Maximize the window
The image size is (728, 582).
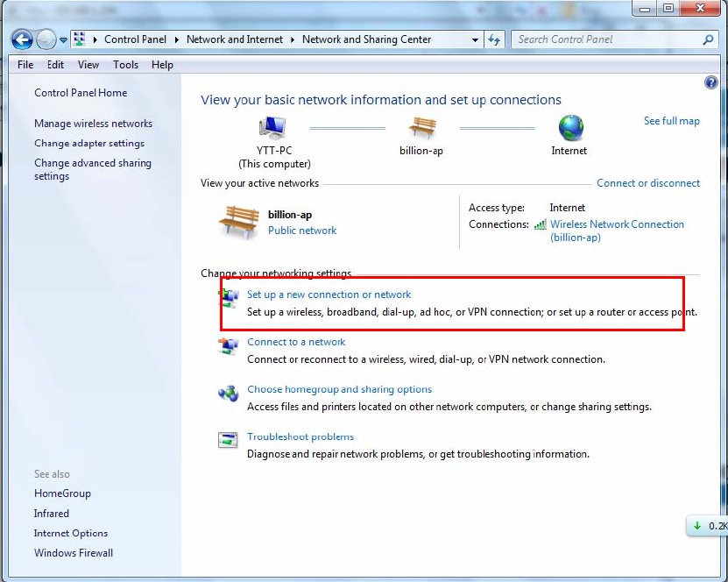click(668, 8)
